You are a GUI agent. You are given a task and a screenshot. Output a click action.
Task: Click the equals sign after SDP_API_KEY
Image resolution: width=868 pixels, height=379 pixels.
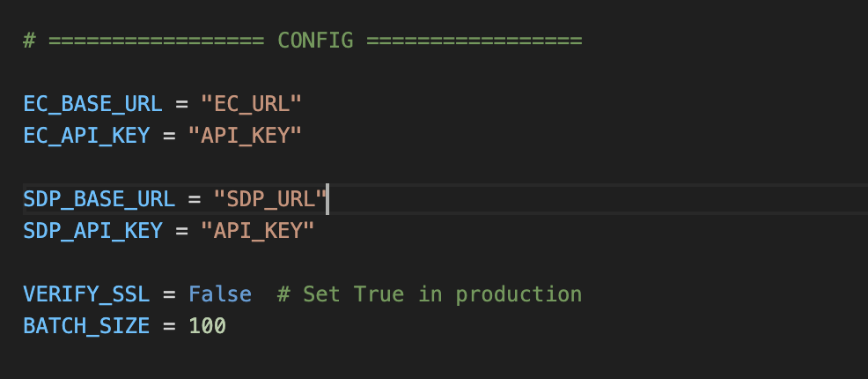coord(181,231)
